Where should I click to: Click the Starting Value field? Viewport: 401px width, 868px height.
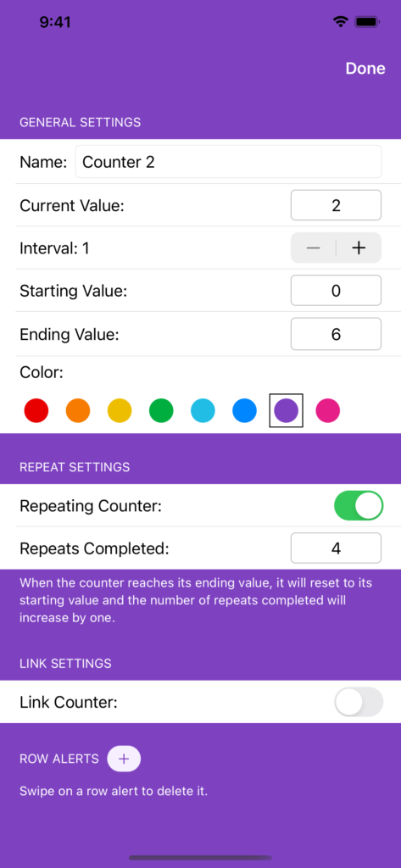(337, 291)
